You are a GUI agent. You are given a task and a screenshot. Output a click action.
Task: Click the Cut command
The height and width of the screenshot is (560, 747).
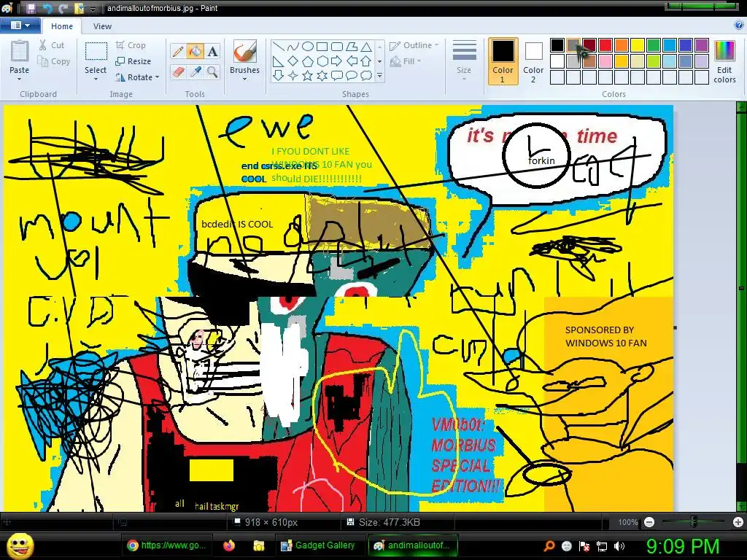52,45
